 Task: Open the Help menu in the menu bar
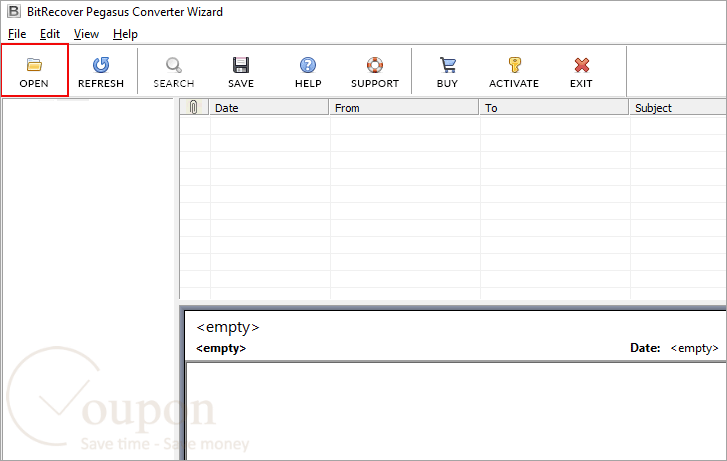(x=125, y=34)
